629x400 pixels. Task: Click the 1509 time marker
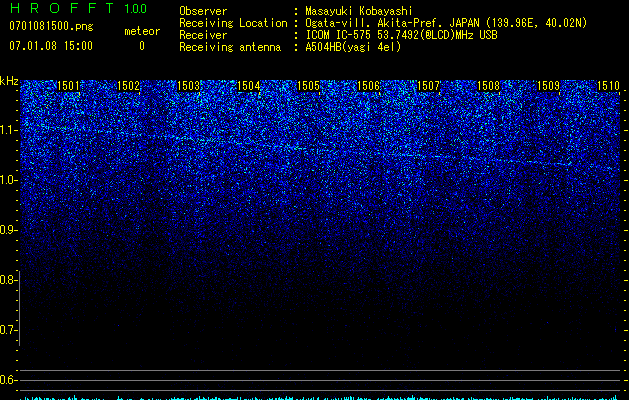click(548, 86)
